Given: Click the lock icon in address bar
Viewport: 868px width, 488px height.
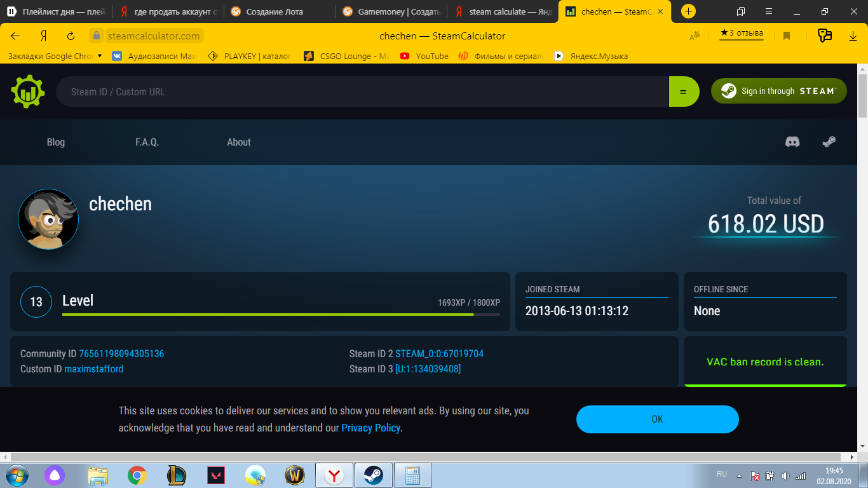Looking at the screenshot, I should click(x=97, y=36).
